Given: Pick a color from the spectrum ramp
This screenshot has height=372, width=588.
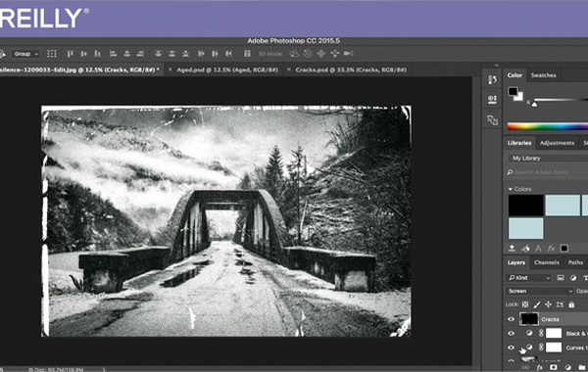Looking at the screenshot, I should [x=548, y=126].
